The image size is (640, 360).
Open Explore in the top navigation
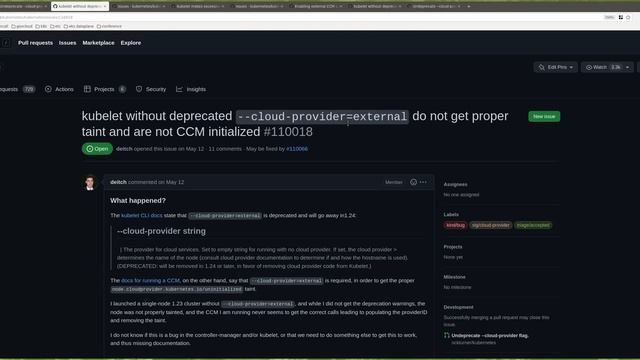(131, 43)
